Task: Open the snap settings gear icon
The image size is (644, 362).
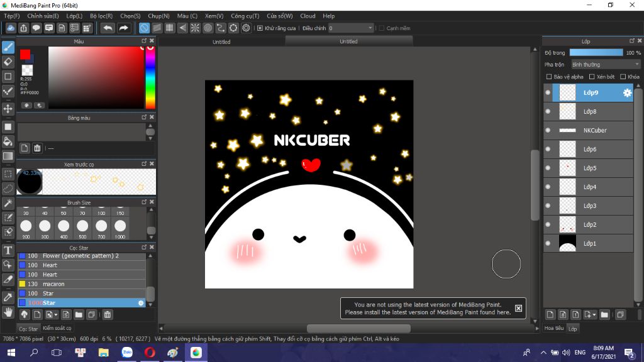Action: 246,28
